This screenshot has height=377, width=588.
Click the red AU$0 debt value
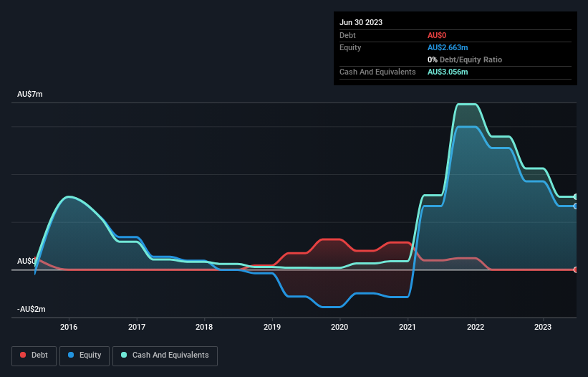coord(437,35)
